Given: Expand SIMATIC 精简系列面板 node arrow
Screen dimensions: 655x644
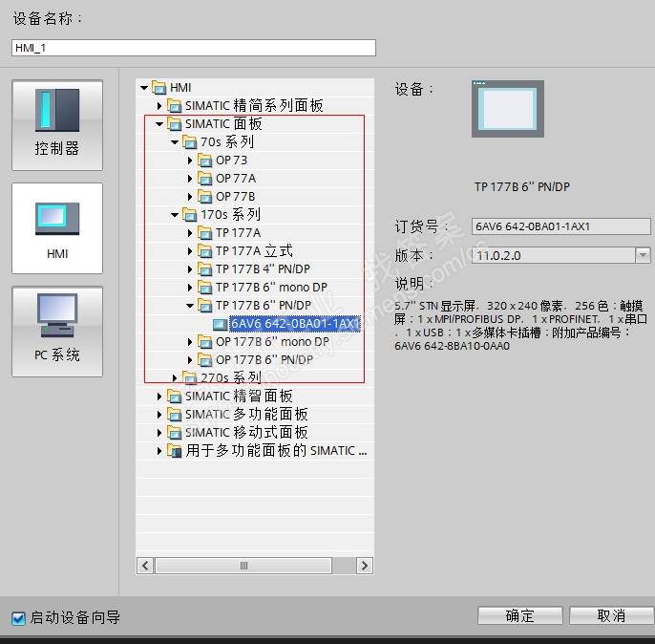Looking at the screenshot, I should (x=159, y=106).
